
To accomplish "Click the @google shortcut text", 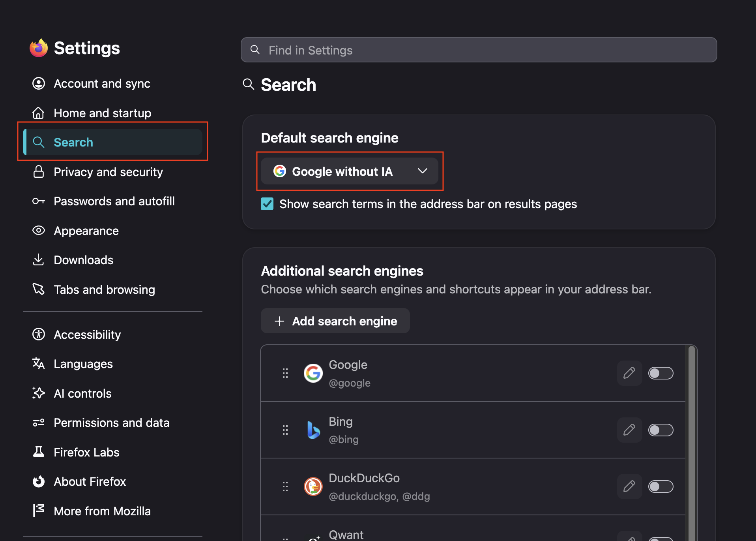I will point(350,383).
